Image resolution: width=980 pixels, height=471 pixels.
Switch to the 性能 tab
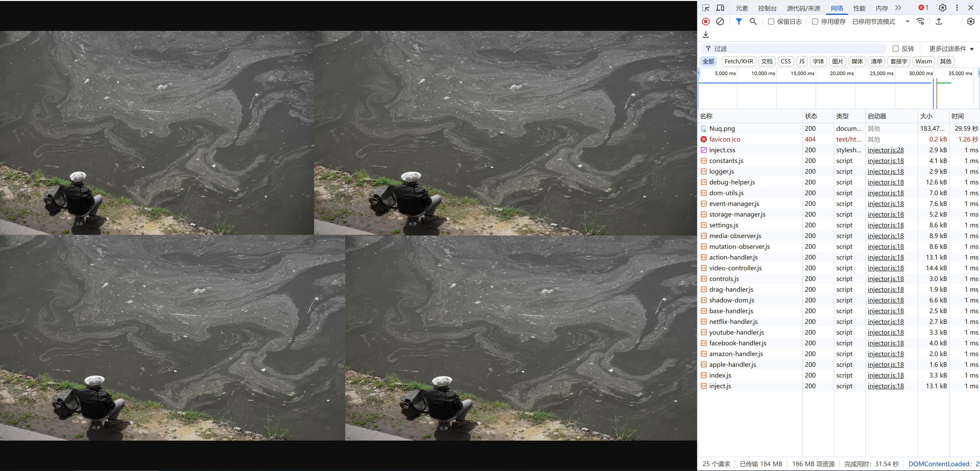[859, 8]
